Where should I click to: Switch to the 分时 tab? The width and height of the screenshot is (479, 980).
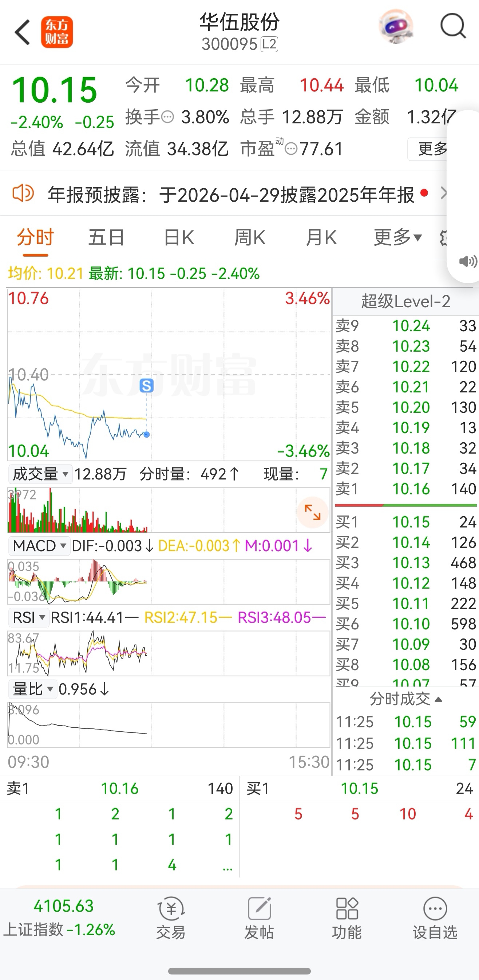pos(35,238)
